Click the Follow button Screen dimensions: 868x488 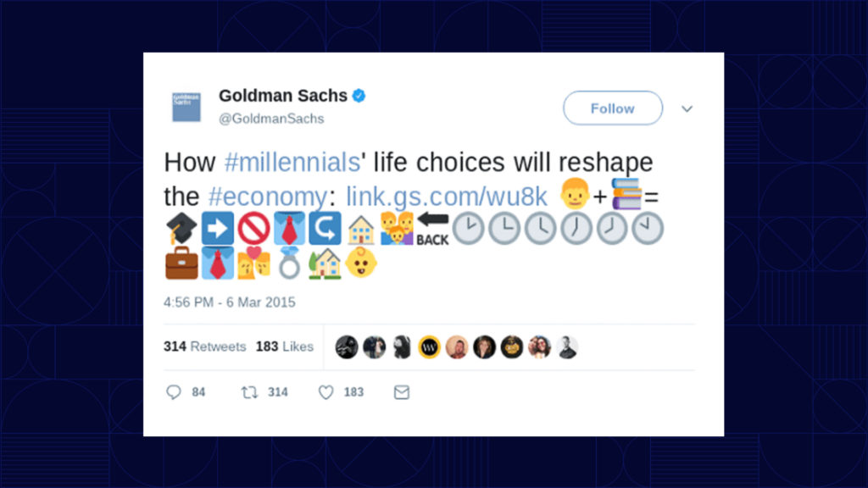coord(612,108)
